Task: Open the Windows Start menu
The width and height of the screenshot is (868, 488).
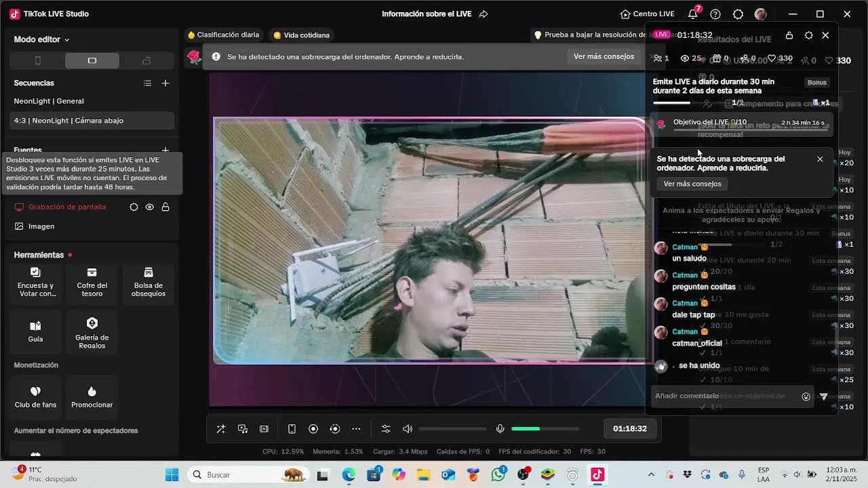Action: 172,474
